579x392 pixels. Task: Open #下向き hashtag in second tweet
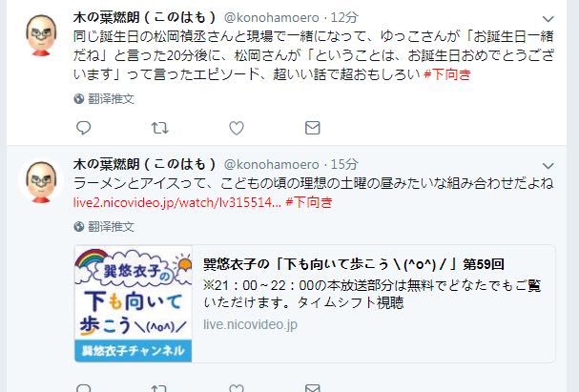click(x=309, y=202)
